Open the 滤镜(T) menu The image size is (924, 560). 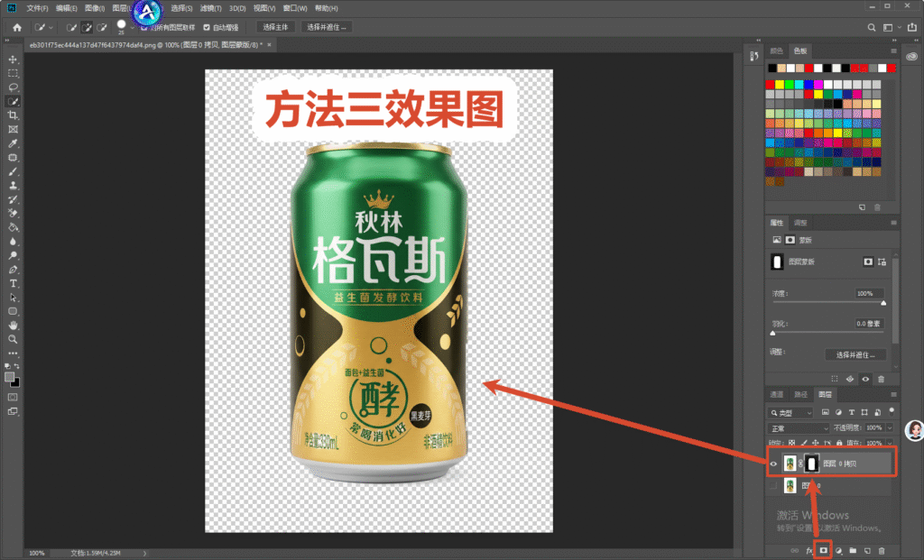click(210, 8)
